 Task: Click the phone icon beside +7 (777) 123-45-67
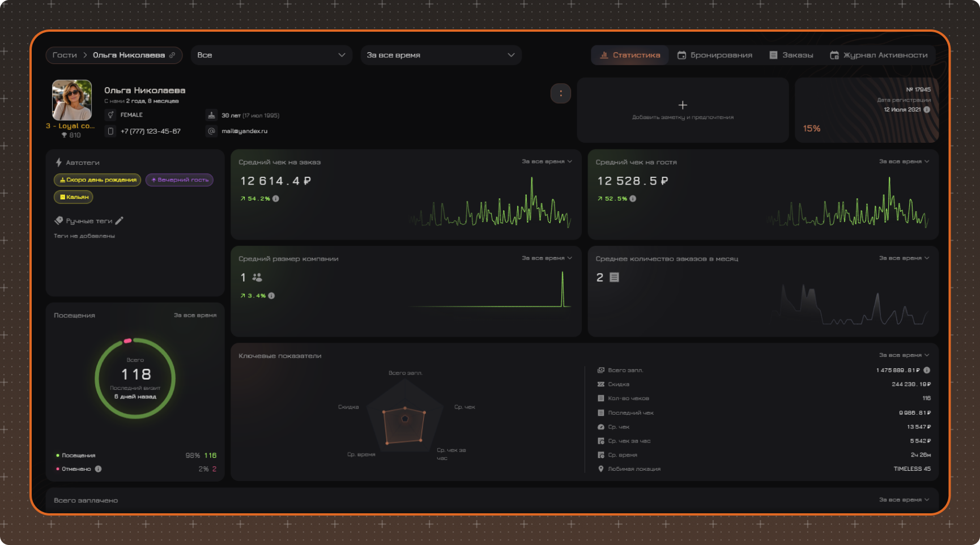(x=111, y=131)
